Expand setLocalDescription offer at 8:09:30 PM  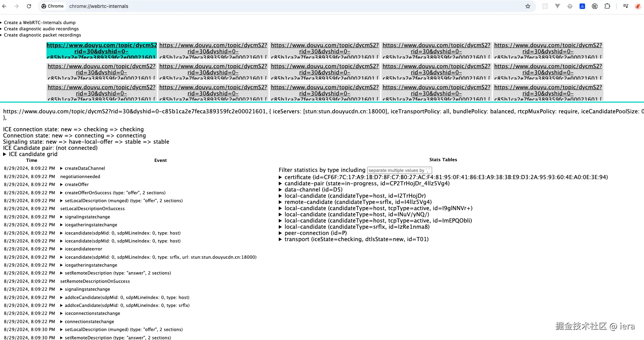[121, 330]
